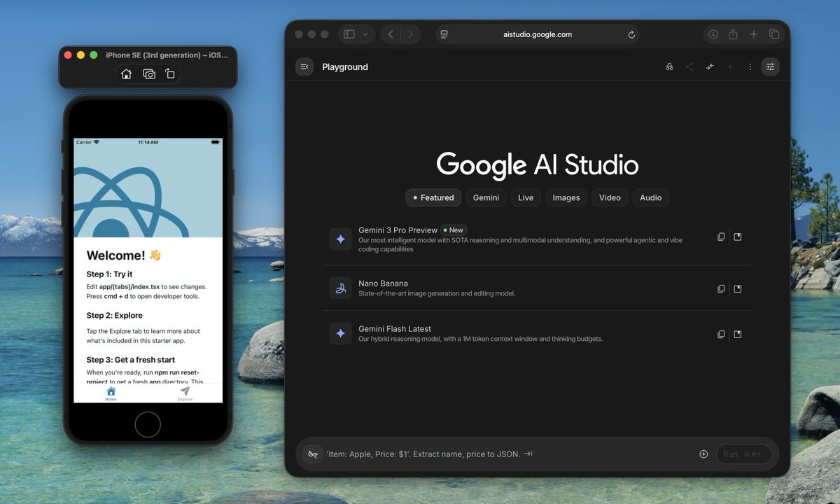
Task: Select the Video model filter
Action: click(x=610, y=197)
